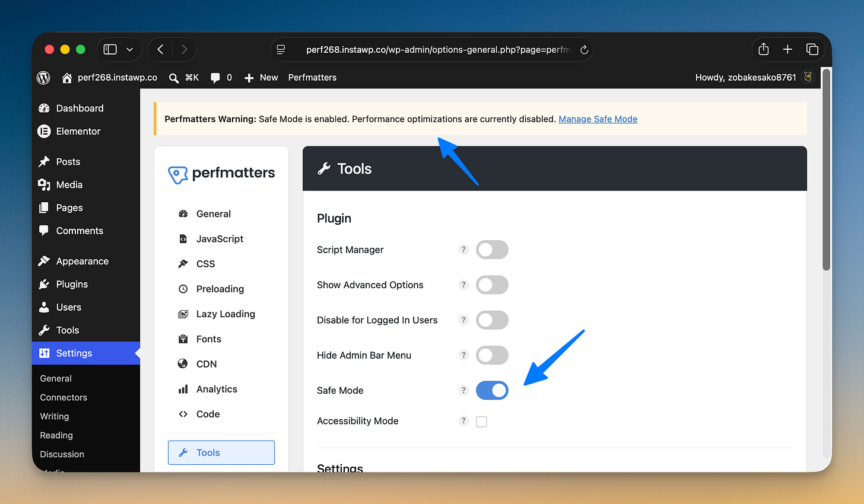Click the comments bubble icon in admin bar

tap(215, 78)
